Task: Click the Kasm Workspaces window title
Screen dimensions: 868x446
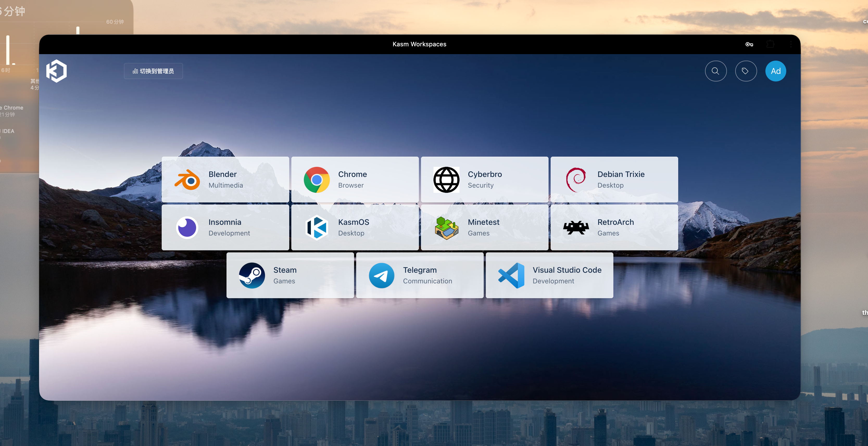Action: tap(419, 44)
